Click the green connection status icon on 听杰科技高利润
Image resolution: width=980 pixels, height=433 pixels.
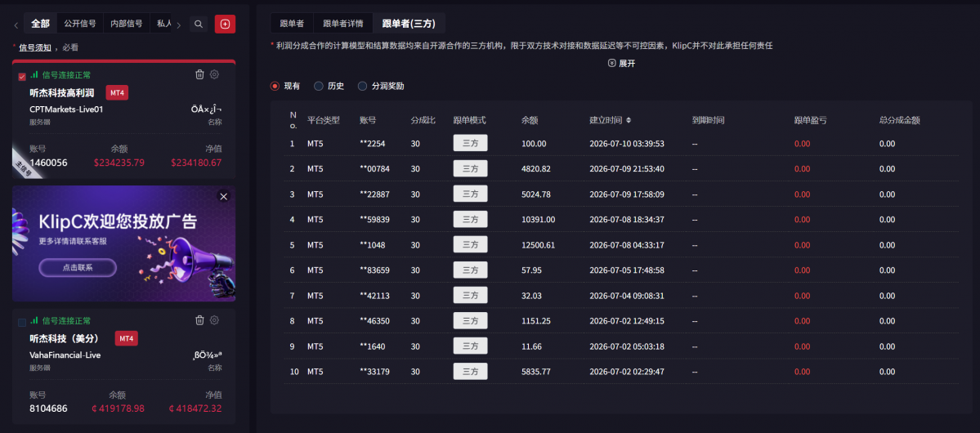(x=34, y=75)
